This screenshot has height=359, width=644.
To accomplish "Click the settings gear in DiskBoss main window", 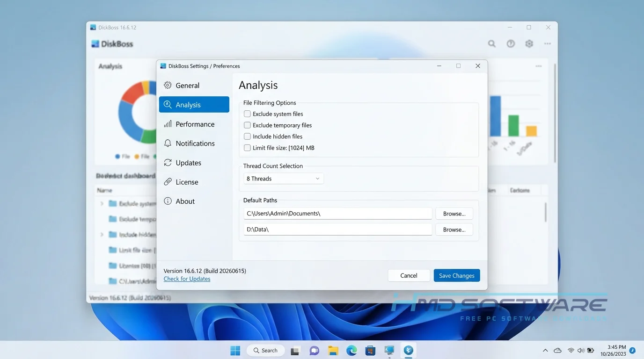I will pos(529,43).
